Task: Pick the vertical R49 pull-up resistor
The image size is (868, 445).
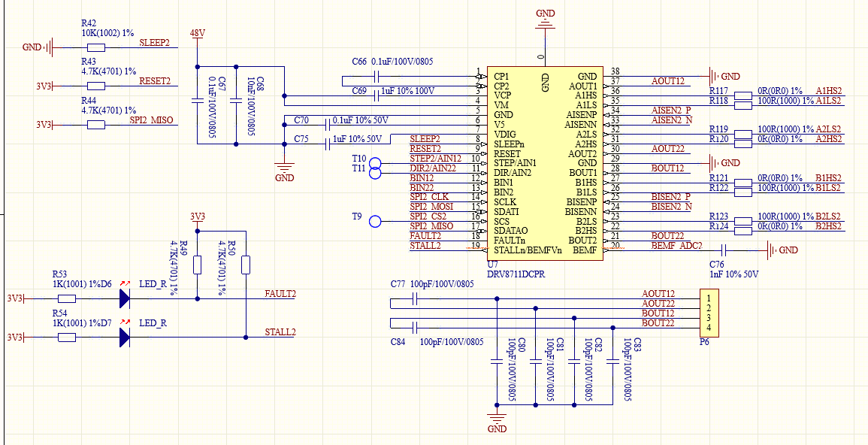Action: tap(198, 265)
